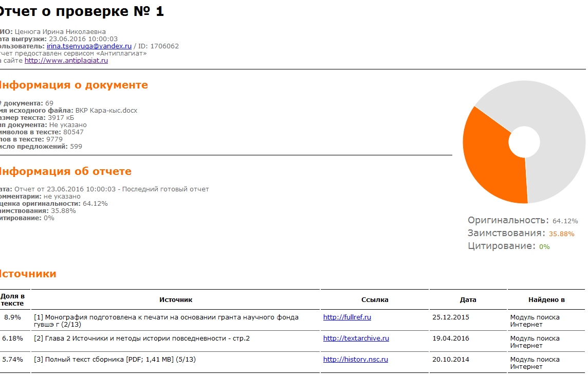The width and height of the screenshot is (588, 392).
Task: Click the 'Ссылка' column header
Action: [375, 300]
